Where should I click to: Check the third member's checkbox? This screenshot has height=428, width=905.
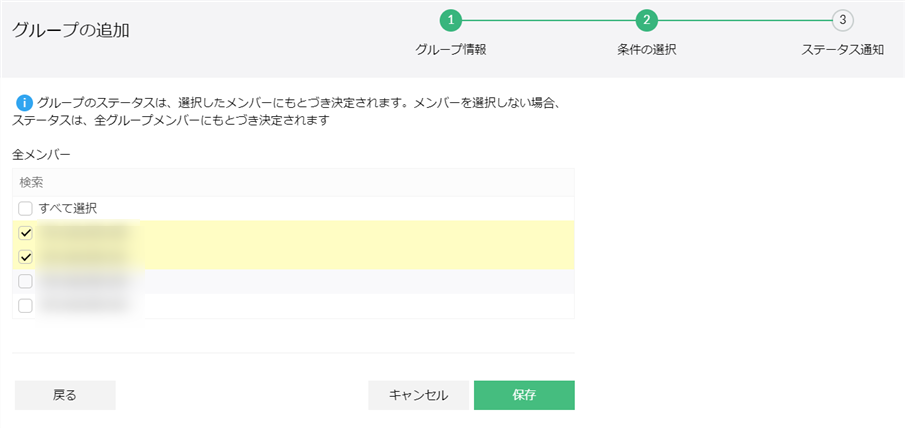pos(26,281)
